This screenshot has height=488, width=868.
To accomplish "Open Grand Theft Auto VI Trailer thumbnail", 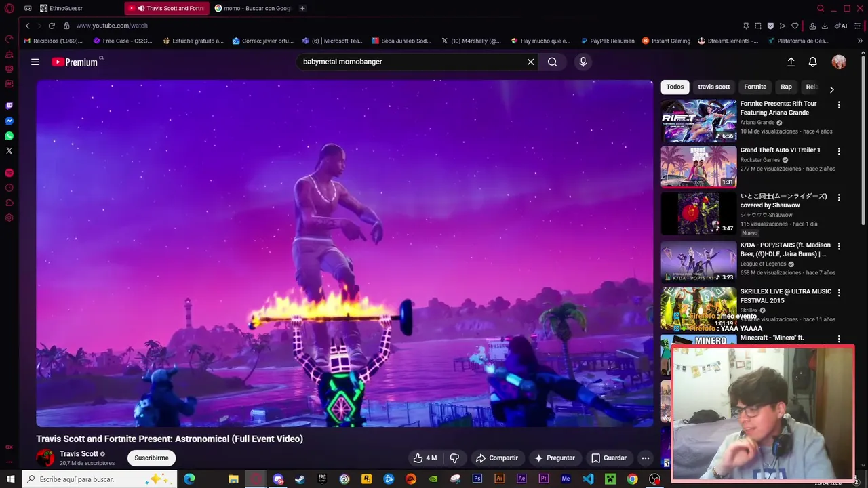I will (698, 167).
